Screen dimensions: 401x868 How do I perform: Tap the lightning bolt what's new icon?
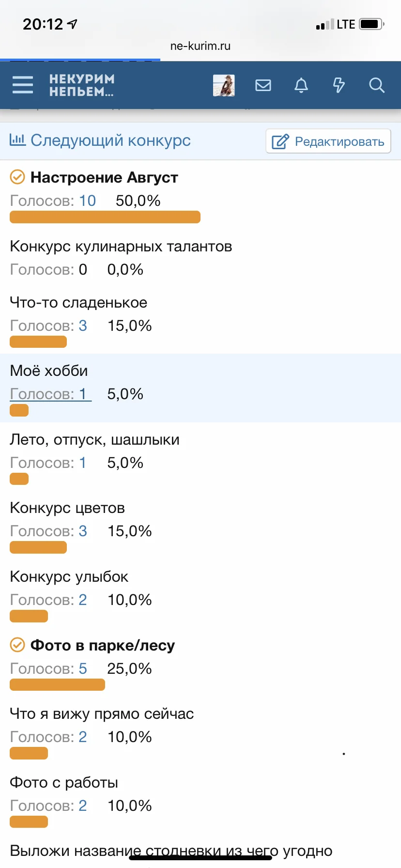pos(339,85)
